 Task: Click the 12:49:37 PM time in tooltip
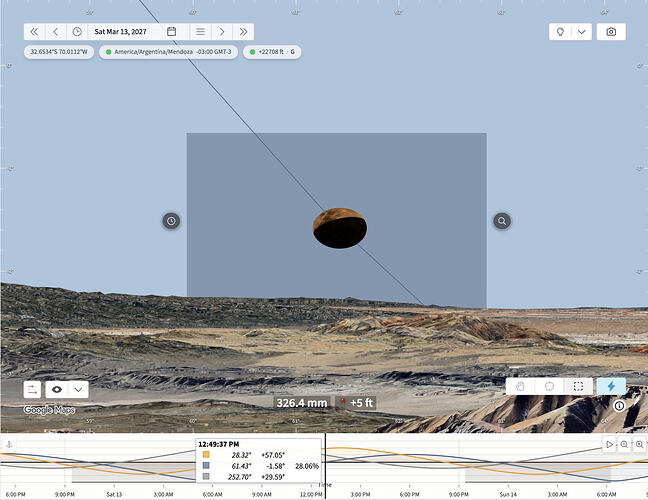(219, 444)
